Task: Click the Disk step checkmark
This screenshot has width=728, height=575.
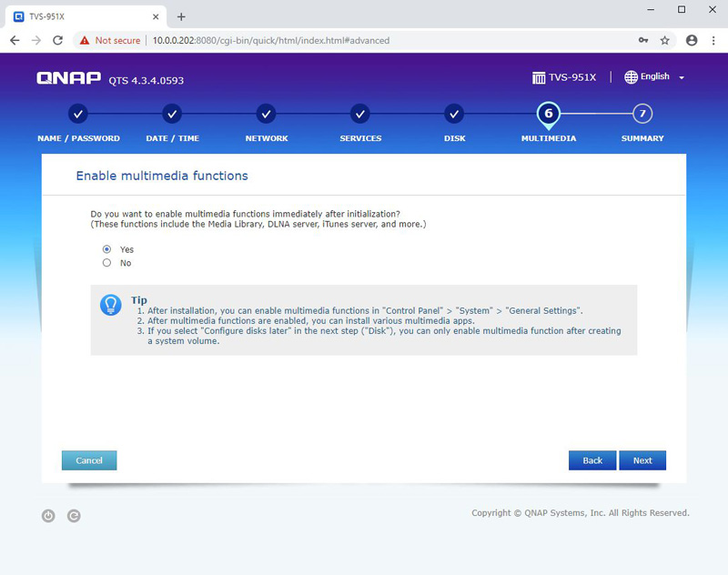Action: [x=454, y=114]
